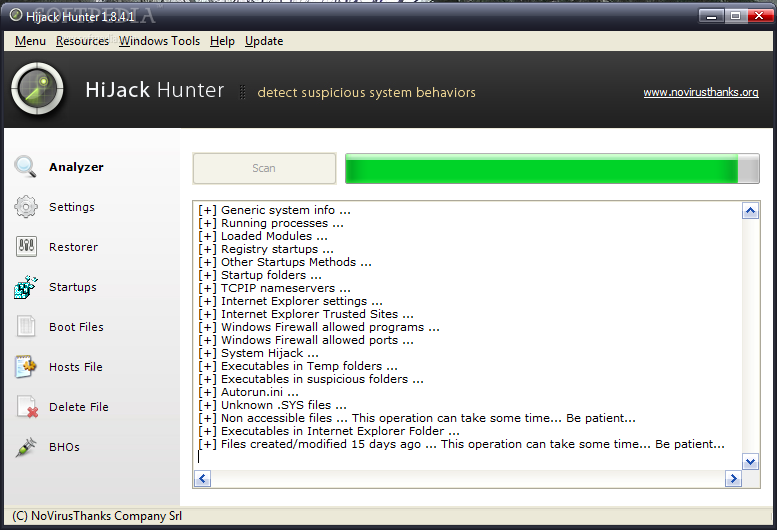Click the 'Loaded Modules' log line
The image size is (777, 530).
tap(263, 236)
